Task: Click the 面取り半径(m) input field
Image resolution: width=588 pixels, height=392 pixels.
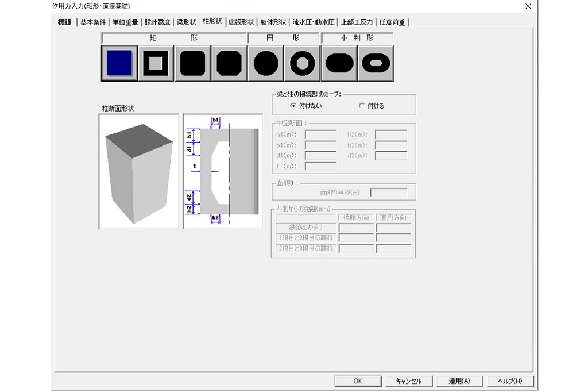Action: pyautogui.click(x=389, y=193)
